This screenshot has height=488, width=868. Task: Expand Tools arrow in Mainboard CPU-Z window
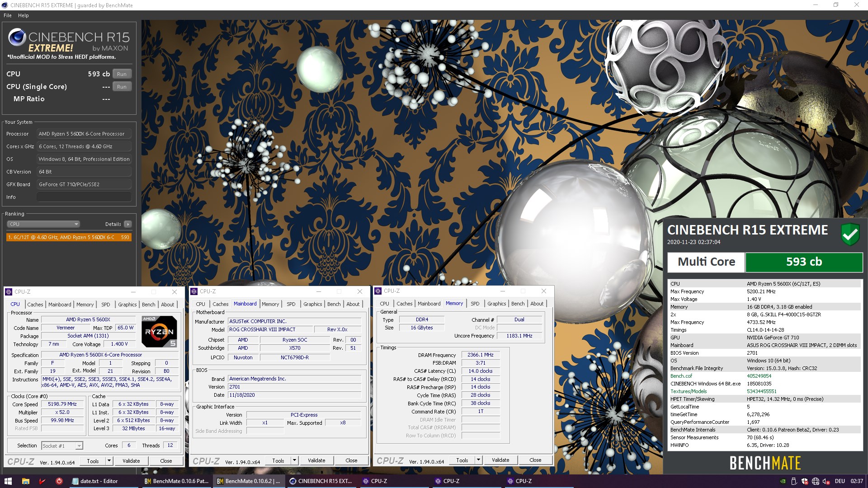pos(294,460)
